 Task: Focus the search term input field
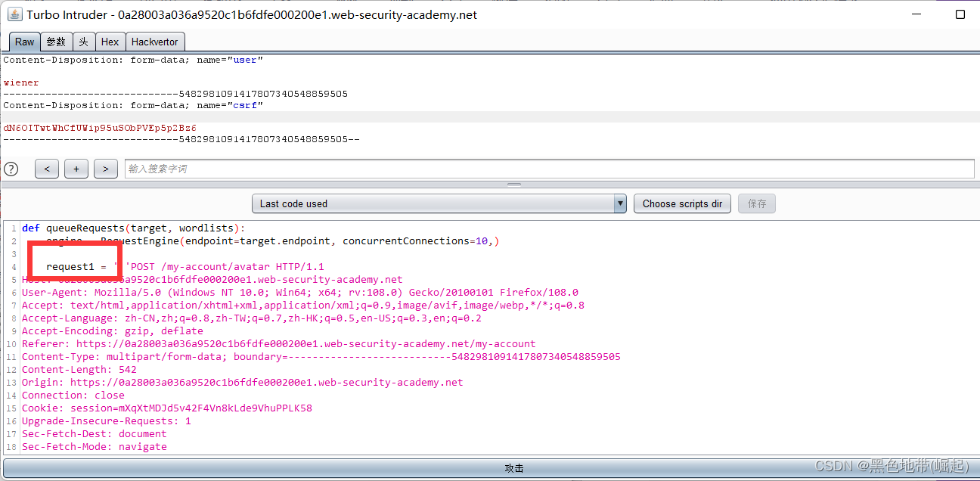(550, 169)
